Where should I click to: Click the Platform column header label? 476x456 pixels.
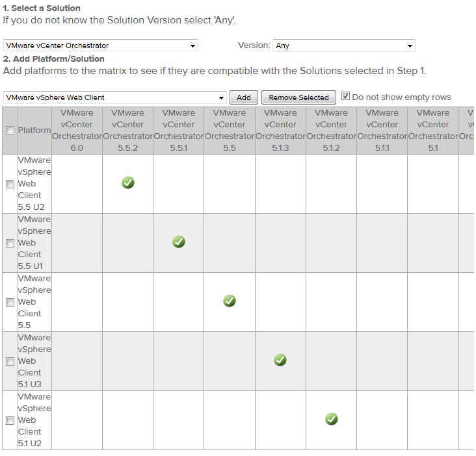(x=34, y=131)
